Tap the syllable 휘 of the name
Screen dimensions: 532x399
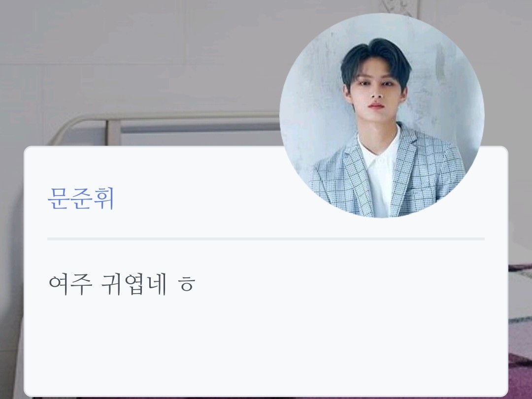click(103, 199)
